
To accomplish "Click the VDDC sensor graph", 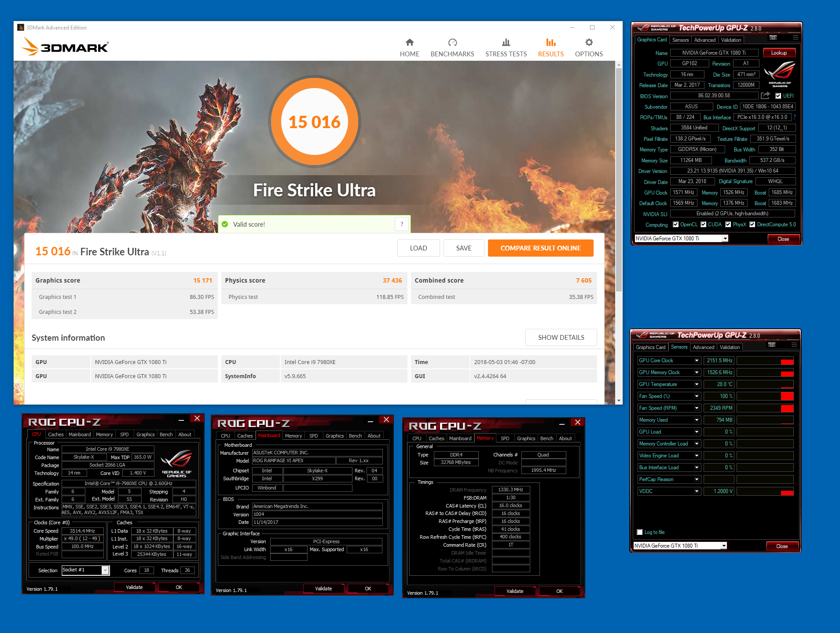I will 765,491.
